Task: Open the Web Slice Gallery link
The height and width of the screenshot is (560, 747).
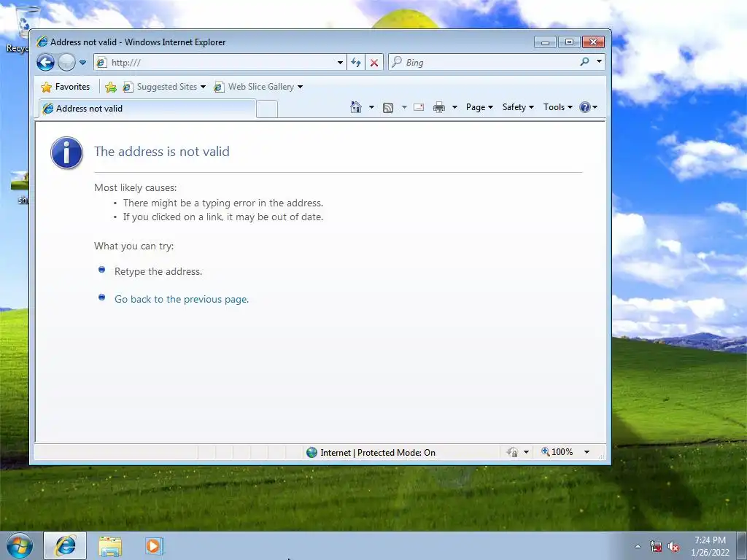Action: coord(258,87)
